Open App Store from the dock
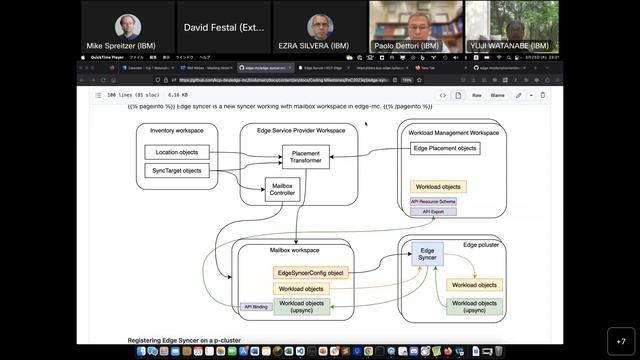 [x=243, y=351]
